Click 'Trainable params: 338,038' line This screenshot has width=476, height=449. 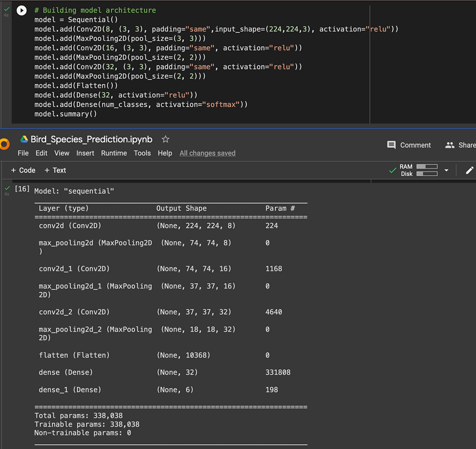click(x=87, y=424)
